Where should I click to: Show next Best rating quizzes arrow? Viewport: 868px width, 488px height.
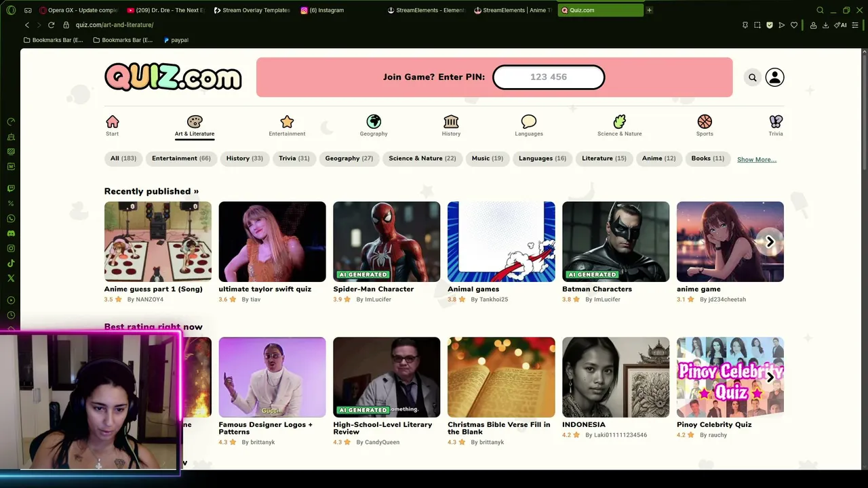pyautogui.click(x=770, y=378)
